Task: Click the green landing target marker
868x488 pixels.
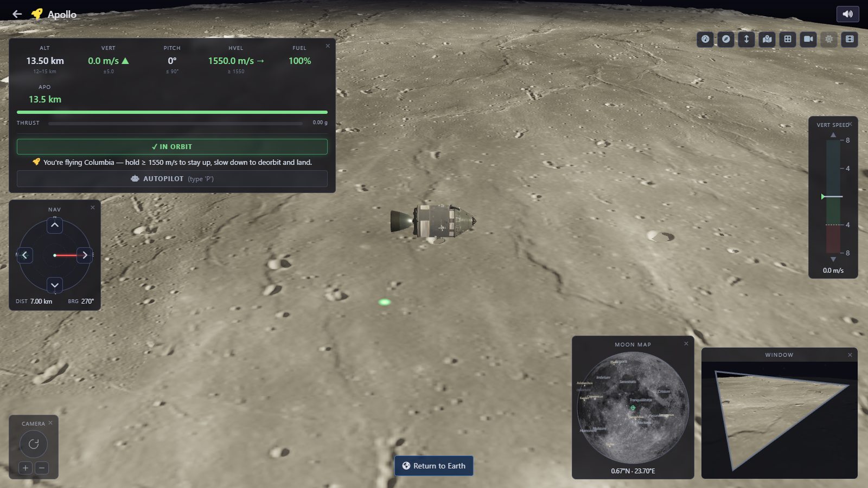Action: coord(384,302)
